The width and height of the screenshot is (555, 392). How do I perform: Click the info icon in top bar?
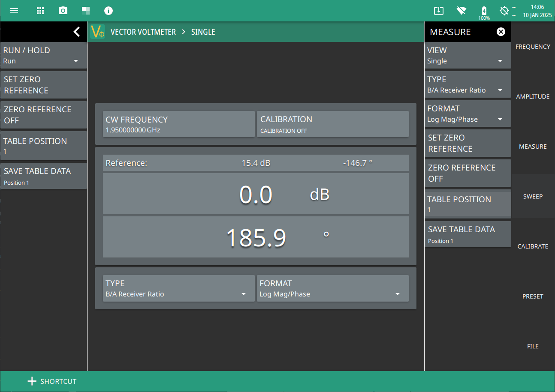(x=109, y=11)
